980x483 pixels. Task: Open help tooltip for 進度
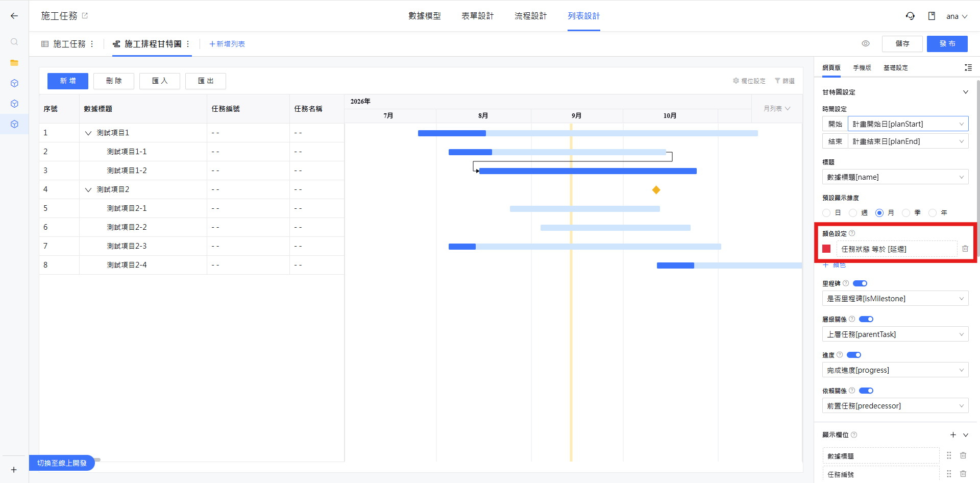(x=840, y=355)
